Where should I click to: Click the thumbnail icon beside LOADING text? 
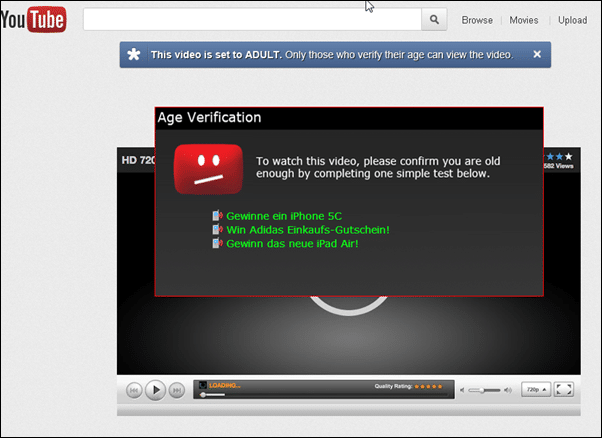tap(203, 385)
